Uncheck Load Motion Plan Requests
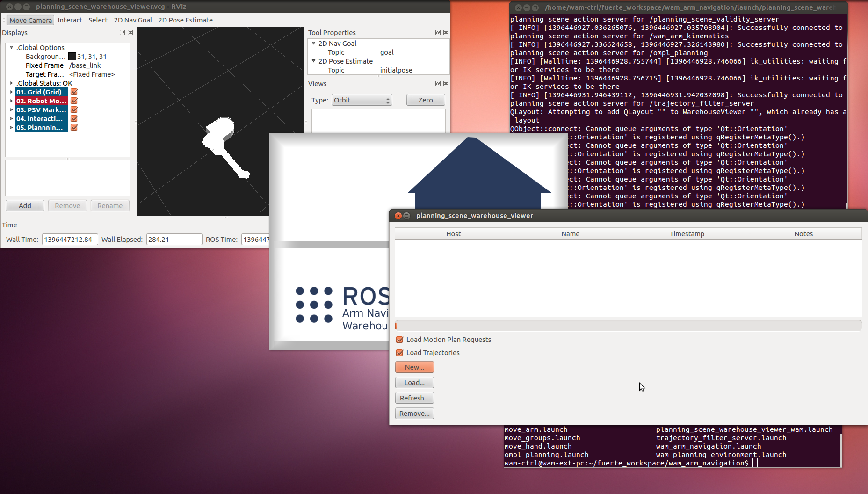Image resolution: width=868 pixels, height=494 pixels. [x=400, y=340]
